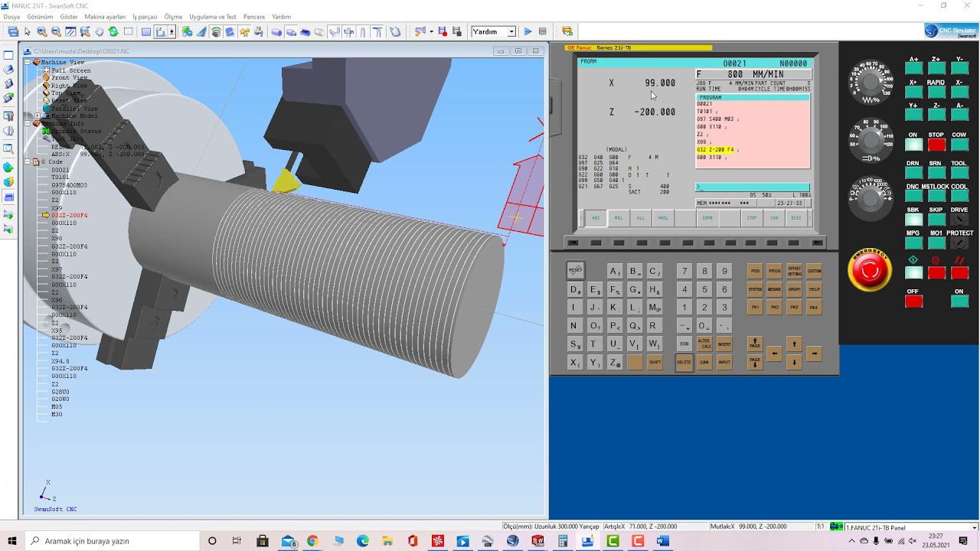Click the left cursor arrow key

pos(775,354)
